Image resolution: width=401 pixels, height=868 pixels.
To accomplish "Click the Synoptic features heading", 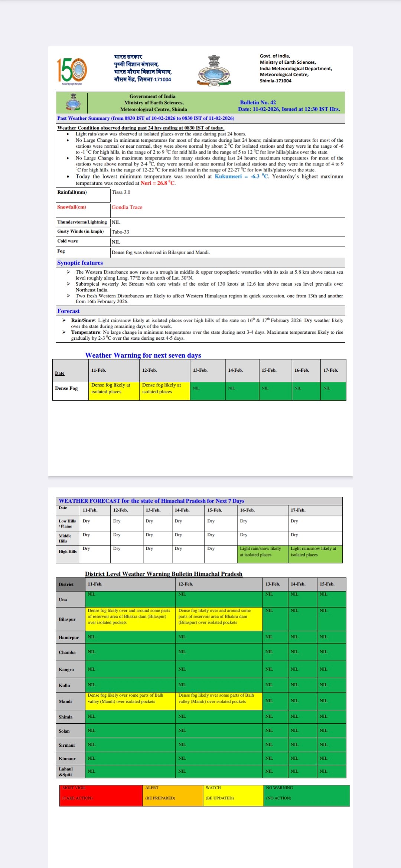I will point(80,263).
